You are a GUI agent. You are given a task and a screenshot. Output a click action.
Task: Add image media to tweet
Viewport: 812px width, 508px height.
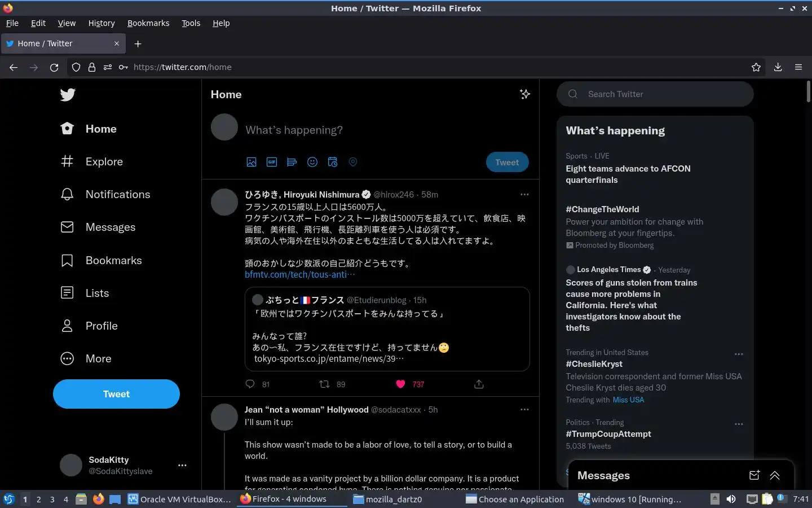[251, 162]
